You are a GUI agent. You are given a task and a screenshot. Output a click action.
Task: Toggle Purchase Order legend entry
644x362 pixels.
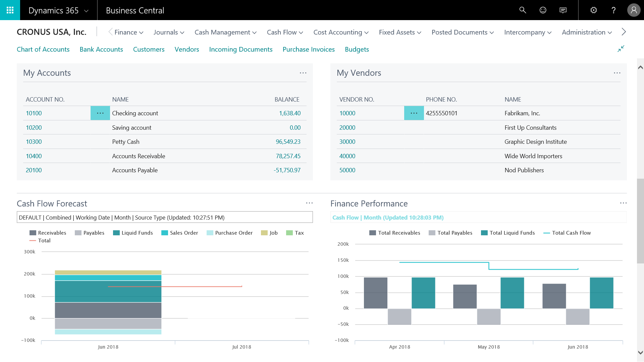tap(229, 233)
